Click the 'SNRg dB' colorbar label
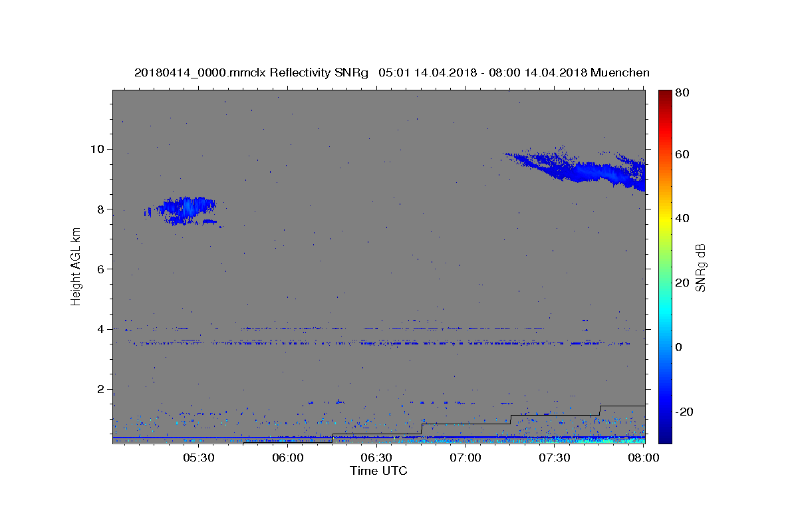Image resolution: width=798 pixels, height=532 pixels. [x=700, y=267]
